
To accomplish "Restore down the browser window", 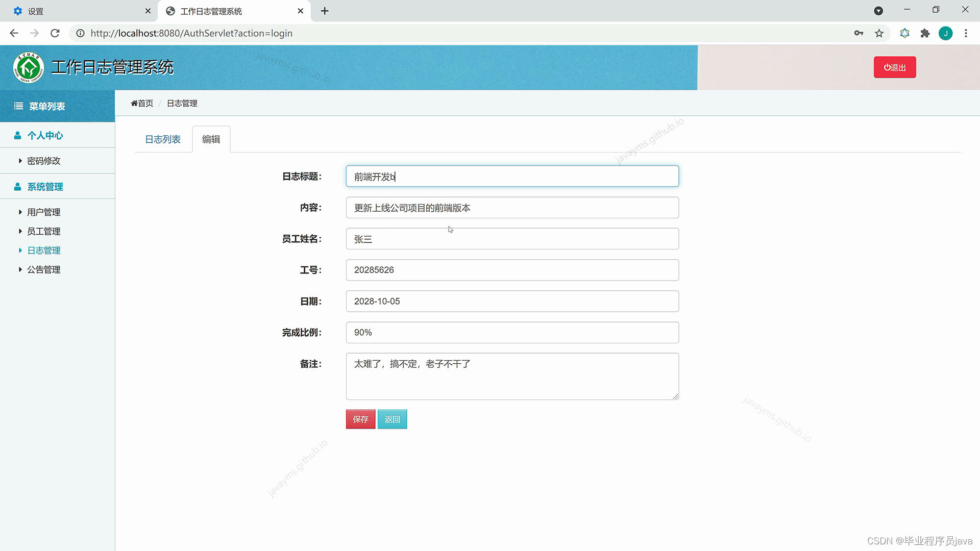I will coord(936,10).
